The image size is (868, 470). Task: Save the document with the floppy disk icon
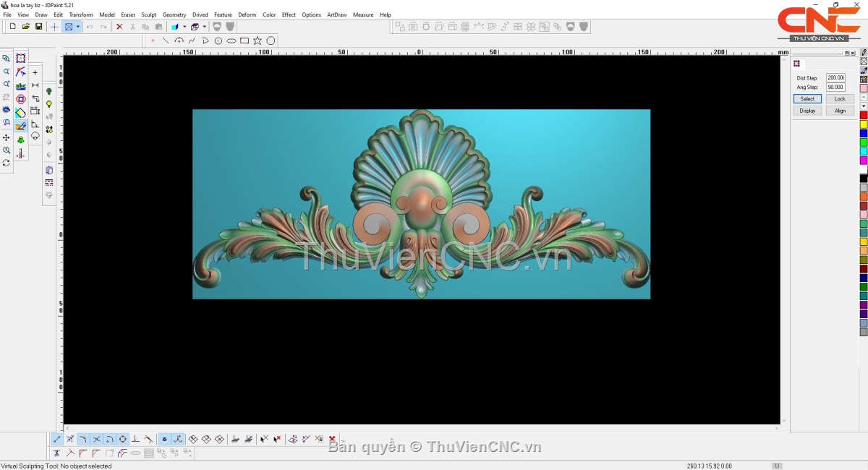(x=38, y=27)
